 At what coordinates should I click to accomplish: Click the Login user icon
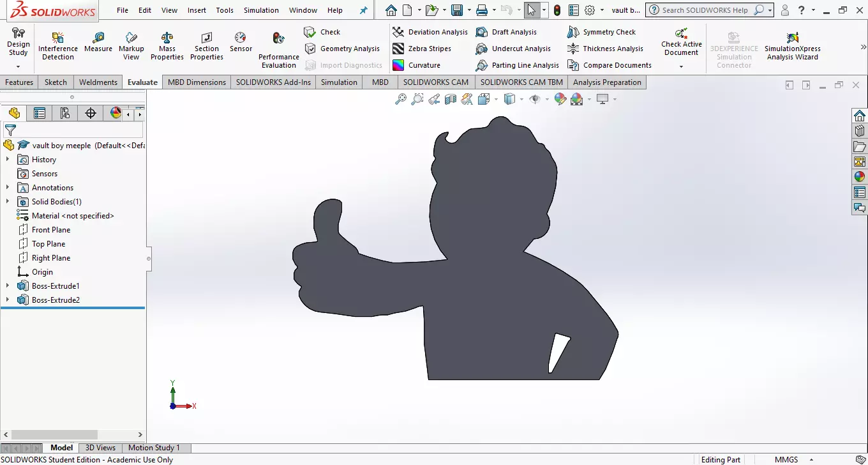785,10
